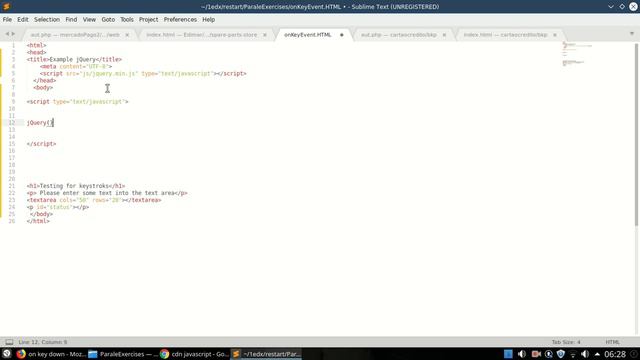Screen dimensions: 640x360
Task: Open the HTML syntax selector
Action: (612, 342)
